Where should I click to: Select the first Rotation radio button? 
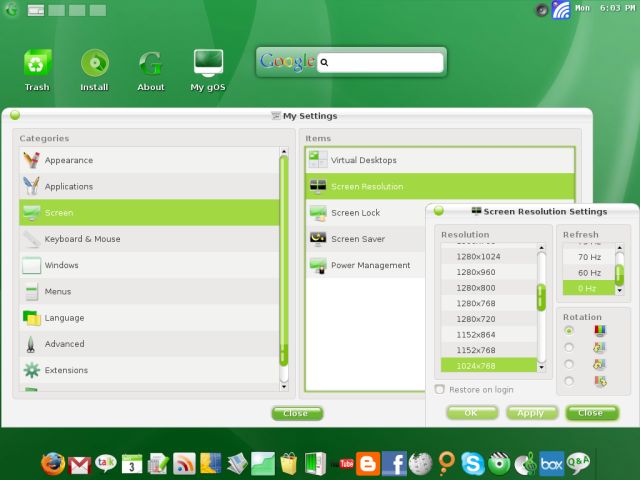coord(569,330)
